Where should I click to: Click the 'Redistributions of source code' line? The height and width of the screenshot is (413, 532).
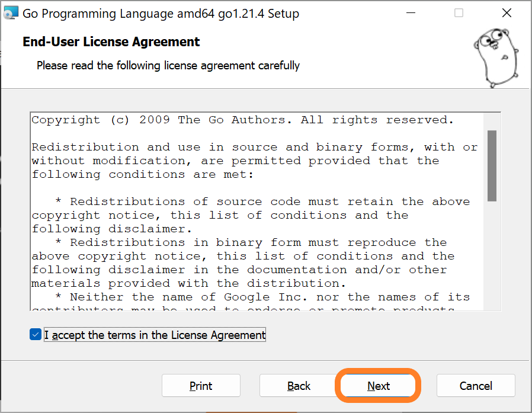click(x=262, y=201)
